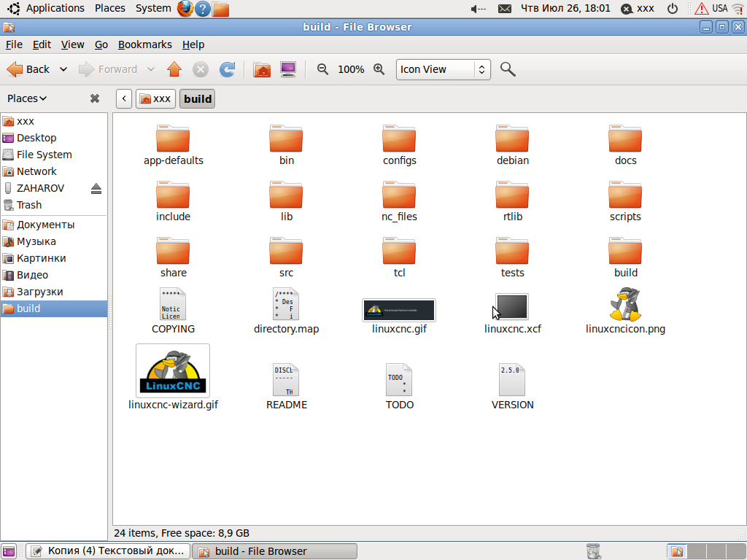Open the volume control in panel

[479, 9]
